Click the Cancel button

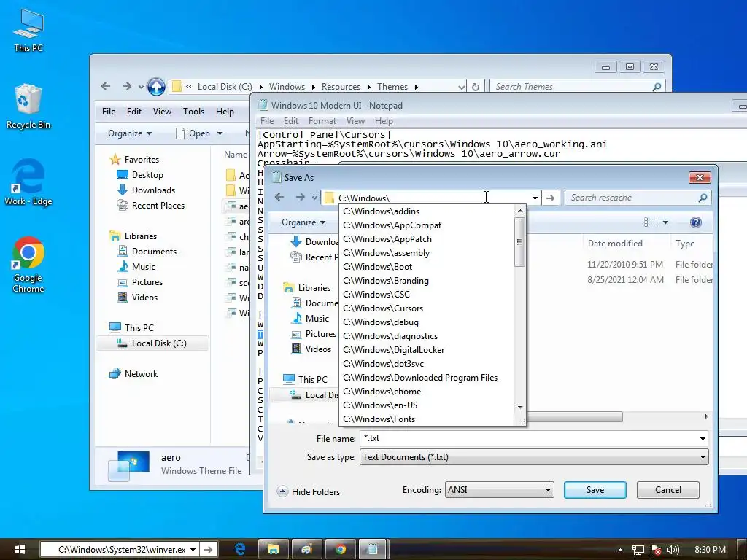668,490
